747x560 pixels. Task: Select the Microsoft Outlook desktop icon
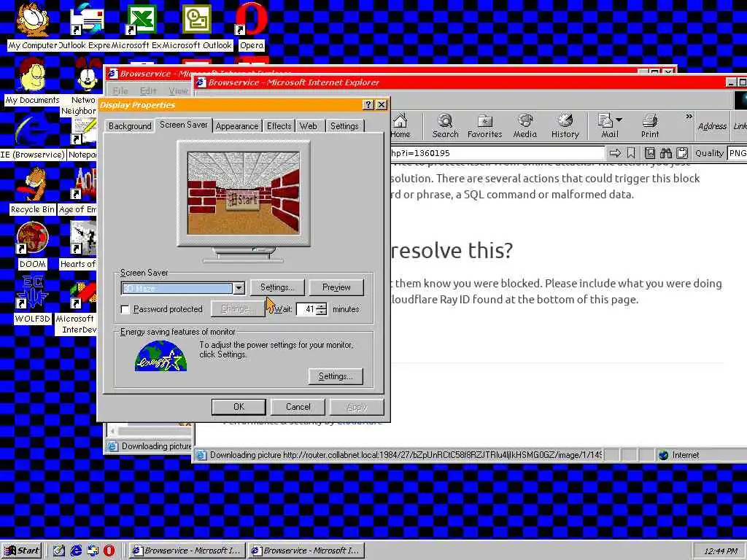197,26
